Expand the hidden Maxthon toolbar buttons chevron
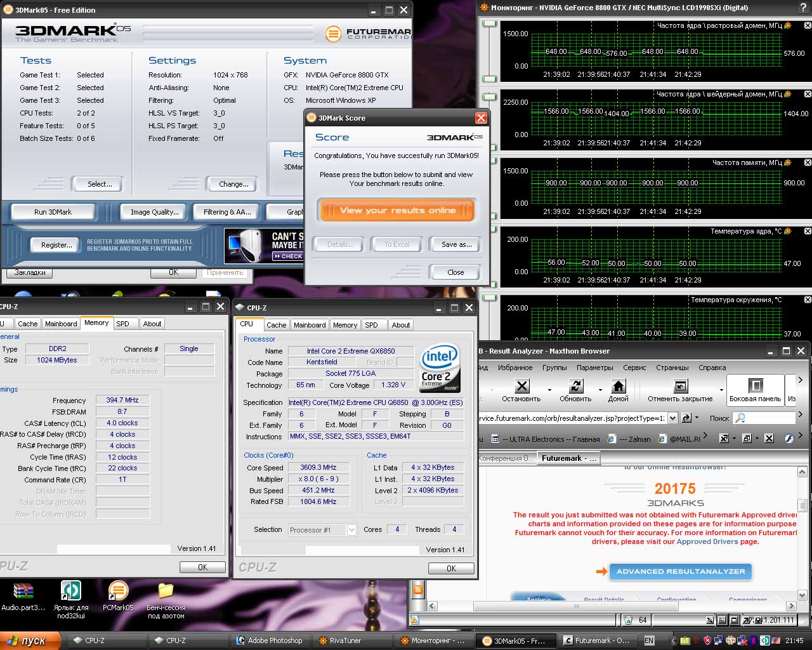812x650 pixels. tap(801, 380)
